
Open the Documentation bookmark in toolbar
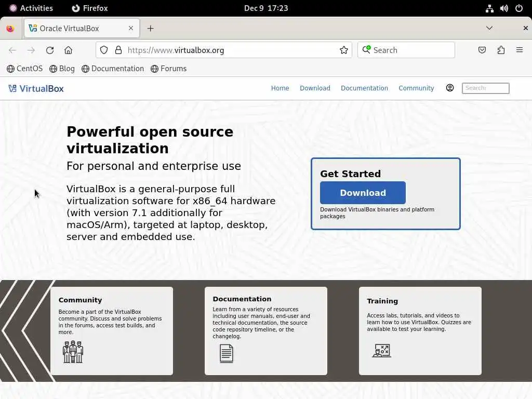coord(113,69)
